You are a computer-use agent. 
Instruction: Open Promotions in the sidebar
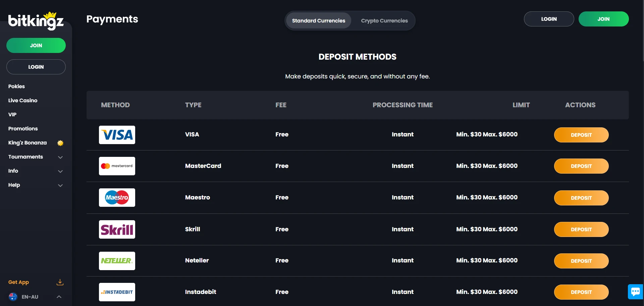click(x=23, y=128)
